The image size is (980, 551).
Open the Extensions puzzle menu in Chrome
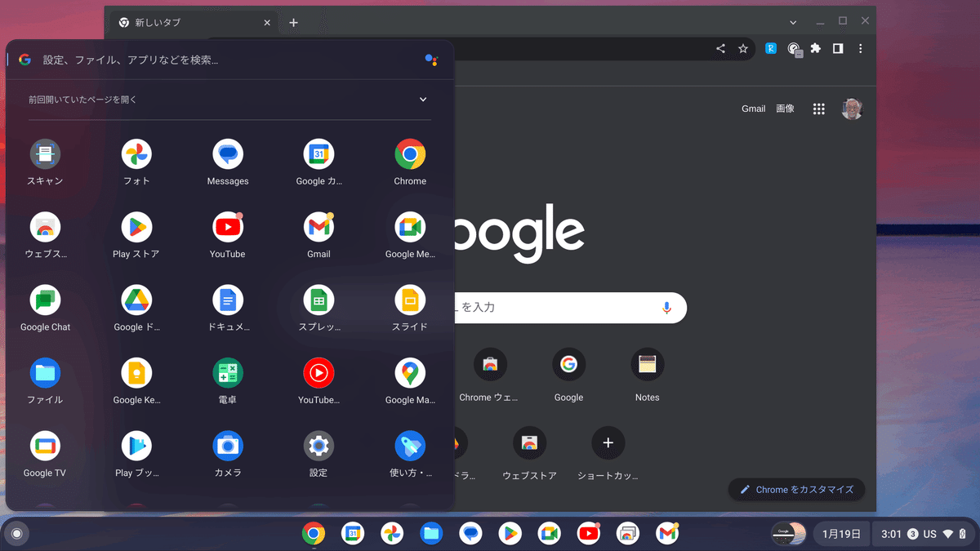815,49
